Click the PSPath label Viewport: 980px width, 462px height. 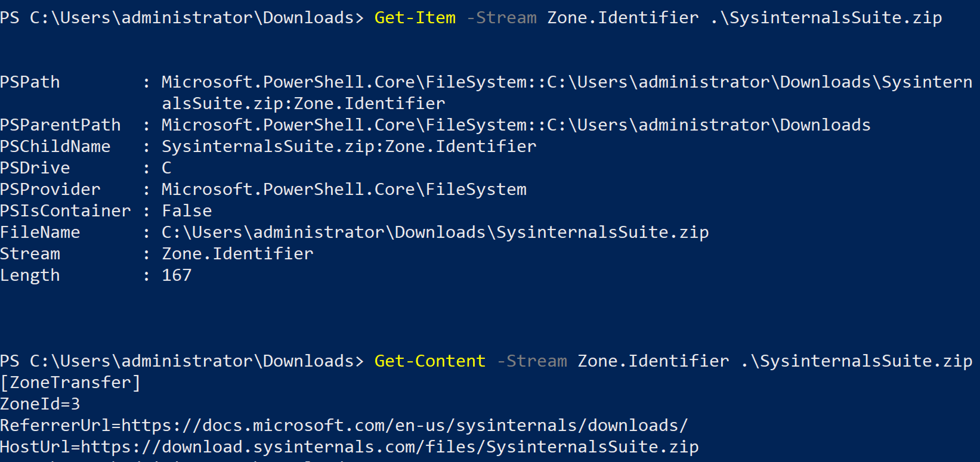[x=30, y=82]
